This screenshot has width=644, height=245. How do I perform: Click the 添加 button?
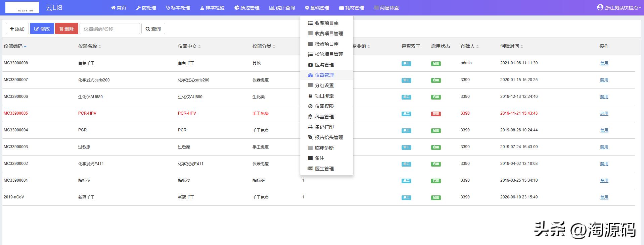click(17, 29)
